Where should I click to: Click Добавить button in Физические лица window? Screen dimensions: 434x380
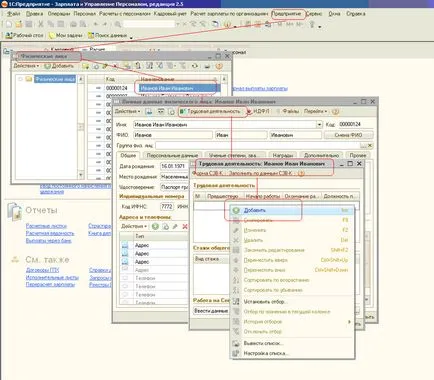click(x=59, y=66)
